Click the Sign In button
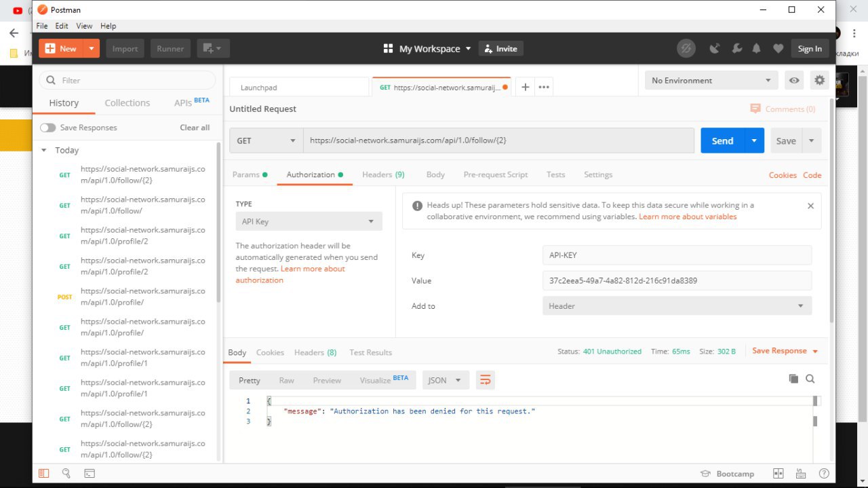This screenshot has width=868, height=488. pos(810,48)
